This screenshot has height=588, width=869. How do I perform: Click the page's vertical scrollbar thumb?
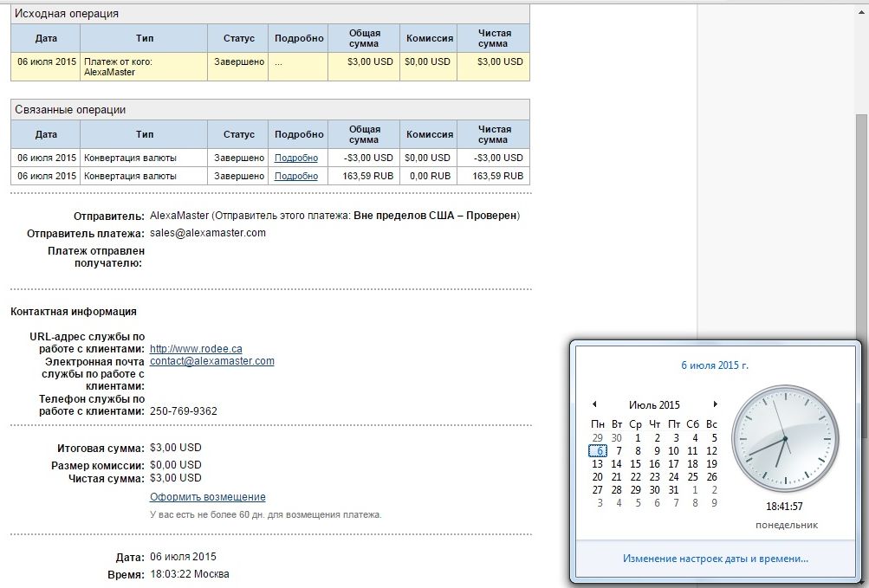(x=862, y=216)
